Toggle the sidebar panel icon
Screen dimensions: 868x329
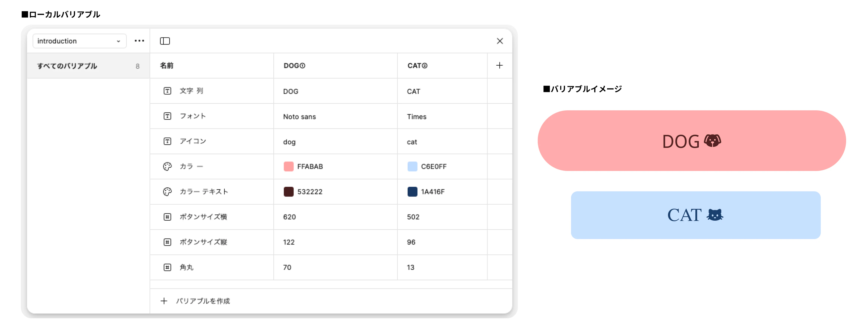point(165,41)
